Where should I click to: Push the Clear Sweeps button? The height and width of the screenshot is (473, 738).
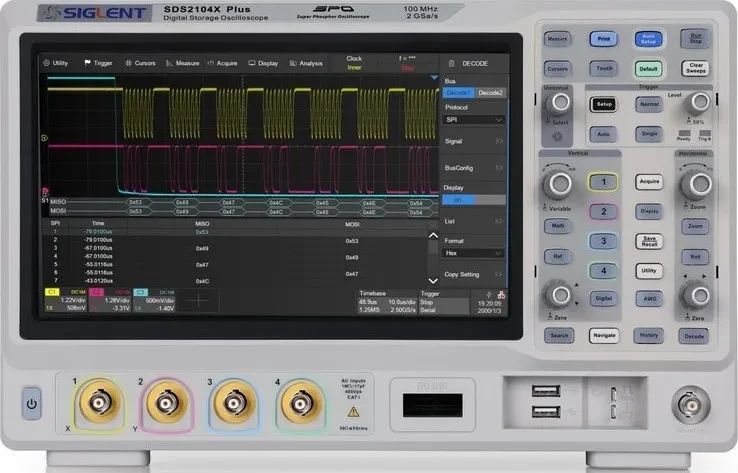tap(695, 68)
